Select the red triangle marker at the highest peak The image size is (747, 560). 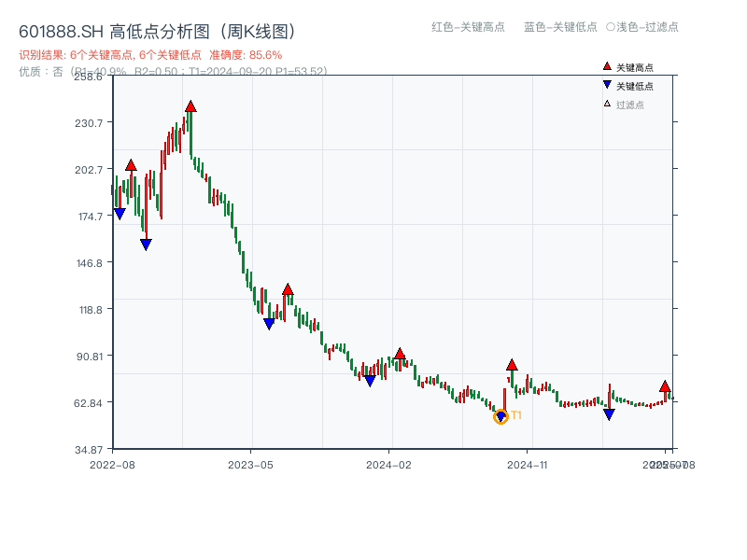point(190,106)
